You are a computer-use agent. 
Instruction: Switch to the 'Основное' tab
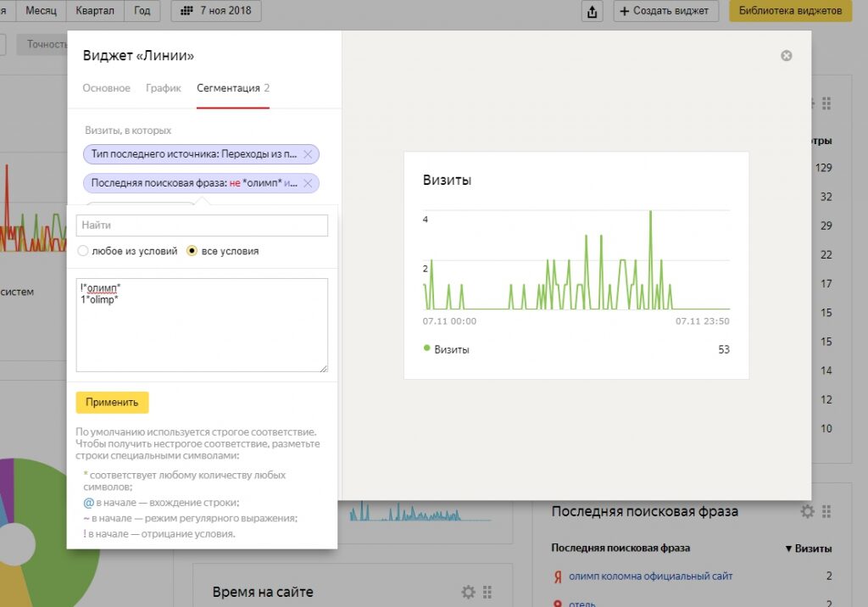pyautogui.click(x=107, y=88)
